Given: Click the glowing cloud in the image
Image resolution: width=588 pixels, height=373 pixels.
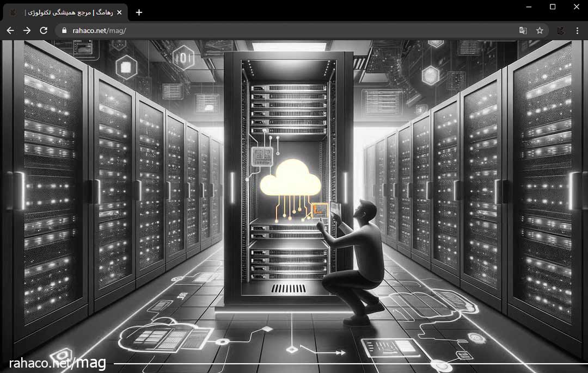Looking at the screenshot, I should click(291, 177).
